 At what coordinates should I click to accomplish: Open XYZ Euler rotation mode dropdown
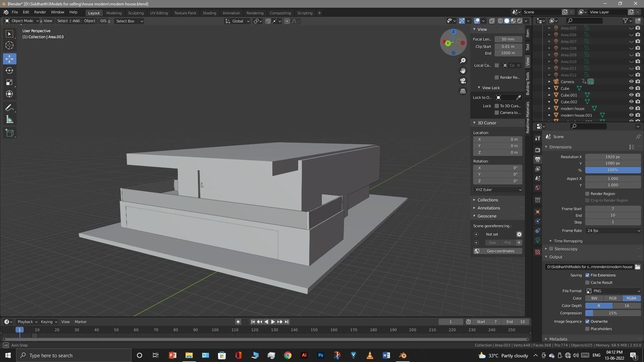tap(498, 190)
